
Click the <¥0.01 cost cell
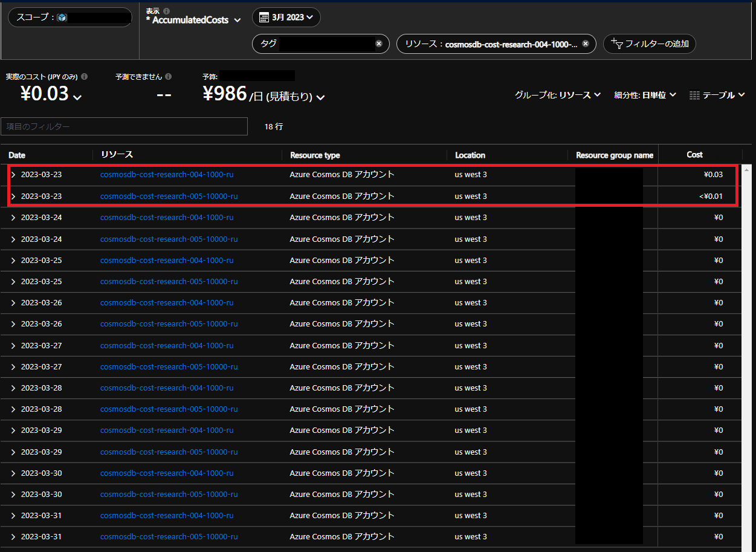[710, 196]
